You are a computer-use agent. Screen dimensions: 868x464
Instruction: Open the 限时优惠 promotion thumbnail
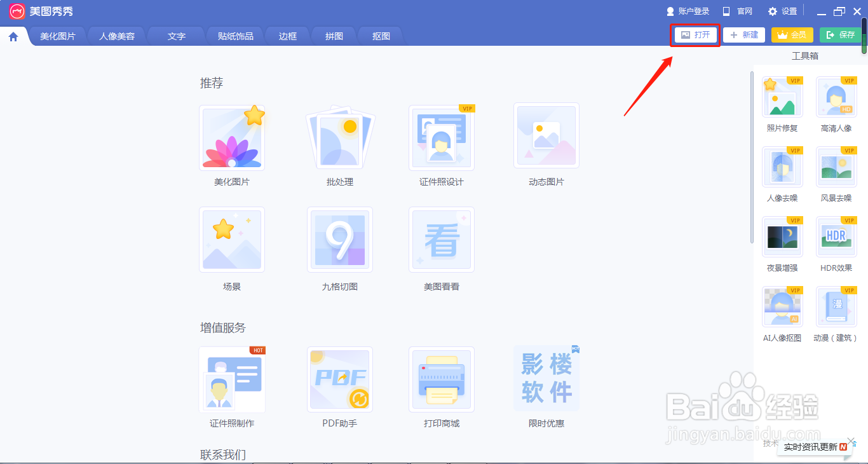[546, 379]
